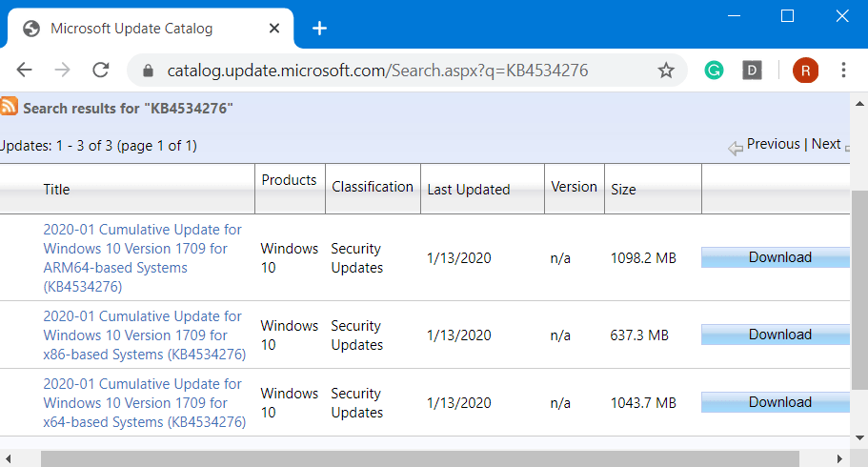Image resolution: width=868 pixels, height=467 pixels.
Task: Click the horizontal scrollbar left arrow
Action: 9,458
